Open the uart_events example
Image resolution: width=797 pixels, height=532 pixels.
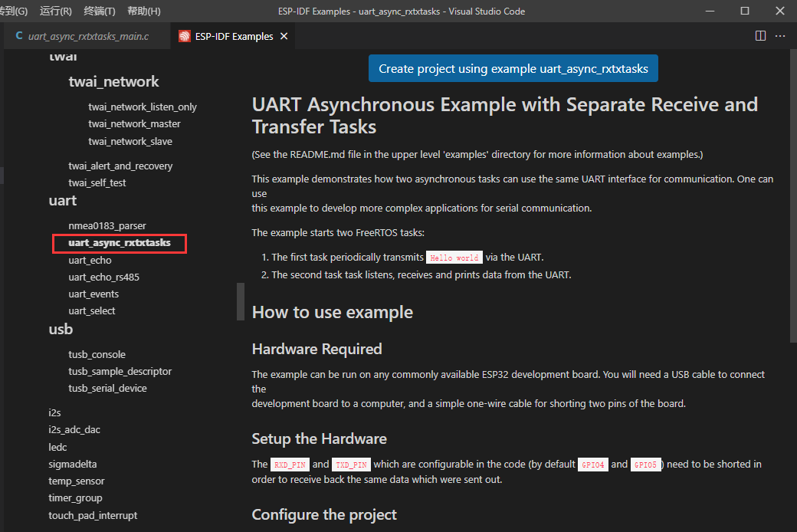[93, 294]
